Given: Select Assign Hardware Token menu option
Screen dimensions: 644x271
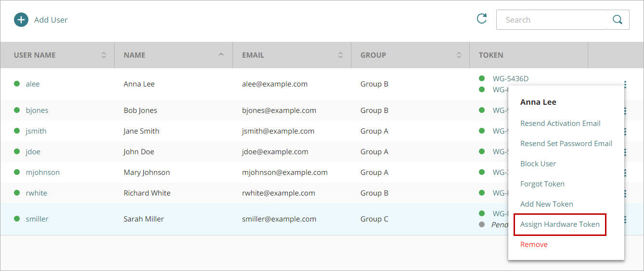Looking at the screenshot, I should pos(560,224).
